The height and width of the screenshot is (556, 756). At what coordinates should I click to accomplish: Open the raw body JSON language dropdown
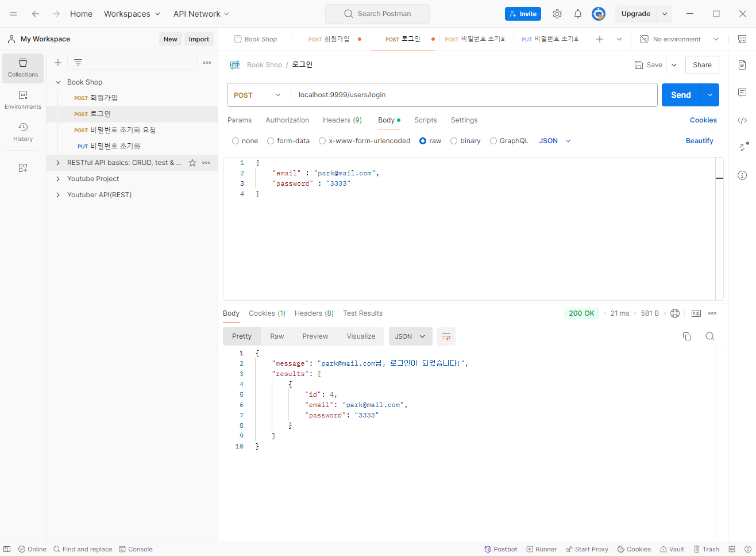[555, 141]
